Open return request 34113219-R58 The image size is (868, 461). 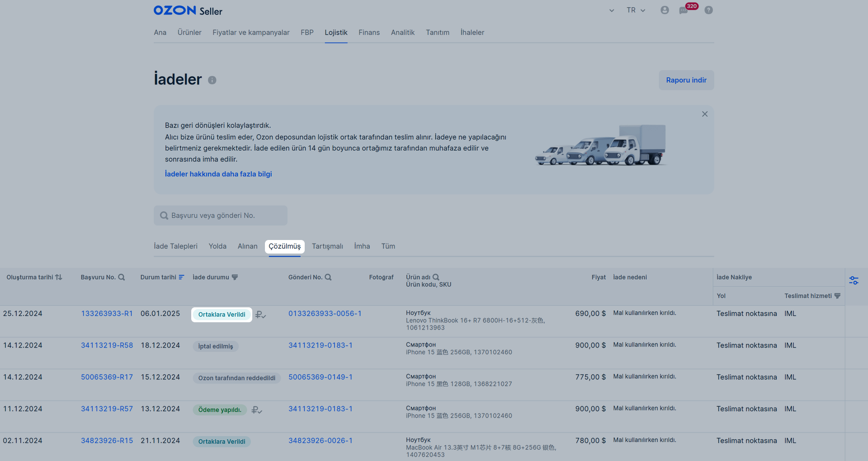tap(107, 345)
